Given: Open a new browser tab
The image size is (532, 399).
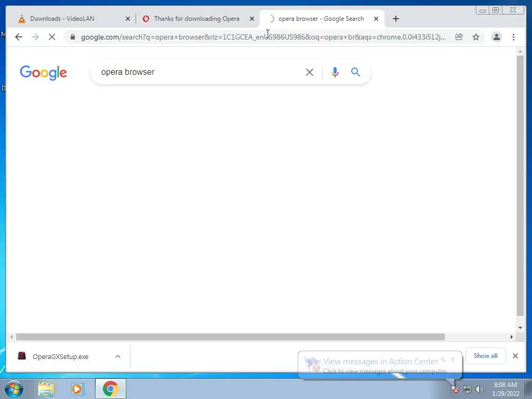Looking at the screenshot, I should pyautogui.click(x=395, y=19).
